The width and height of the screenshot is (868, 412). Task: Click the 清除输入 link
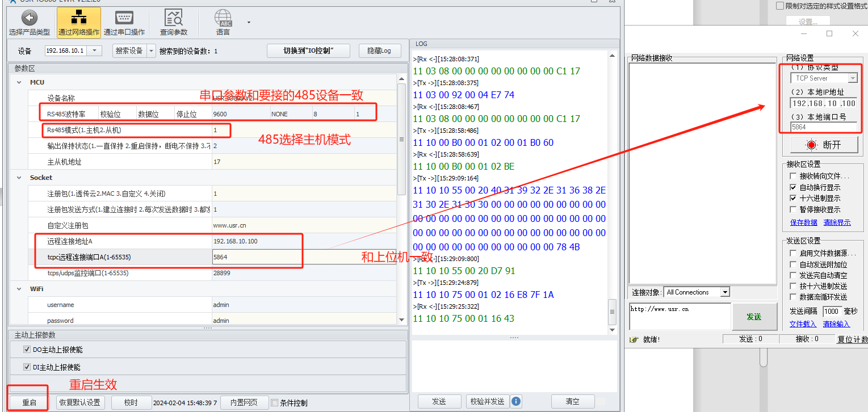tap(837, 324)
